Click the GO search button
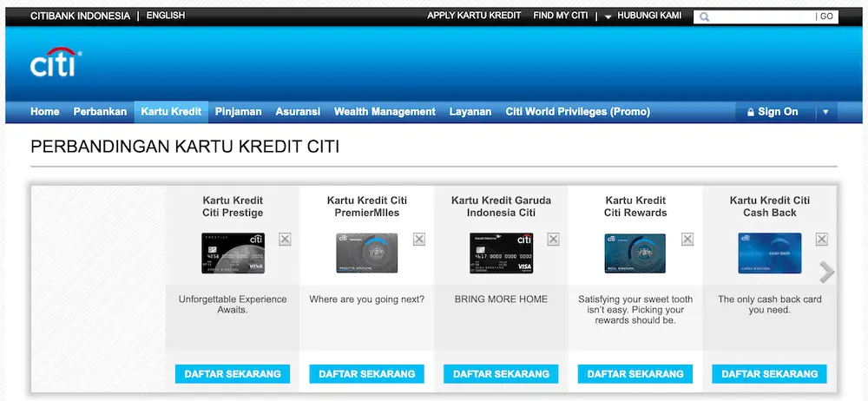 coord(826,16)
